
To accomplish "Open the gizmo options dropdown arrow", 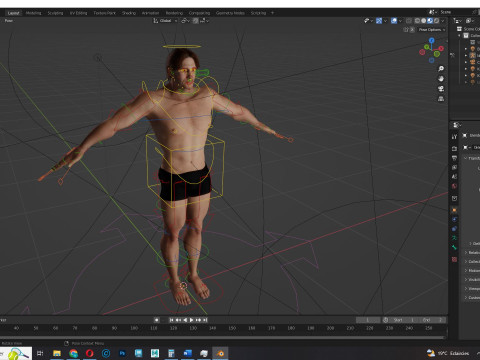I will [385, 21].
